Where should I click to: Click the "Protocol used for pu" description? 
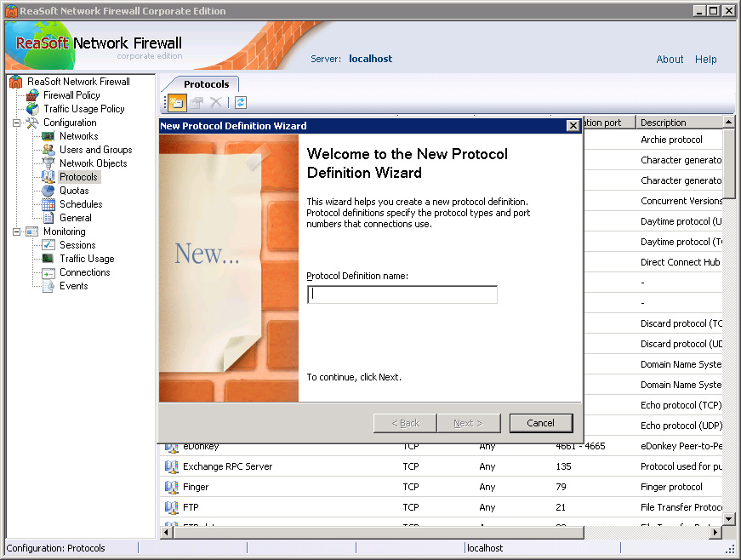tap(681, 467)
